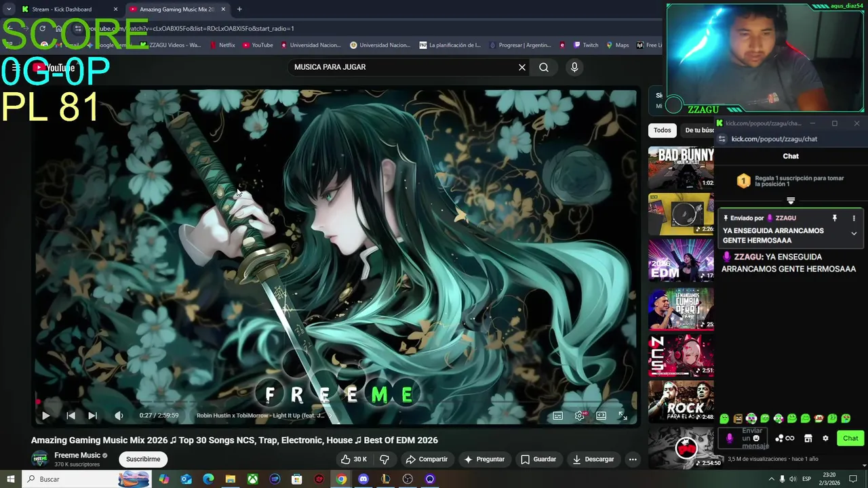Show hidden system tray icons

click(771, 479)
